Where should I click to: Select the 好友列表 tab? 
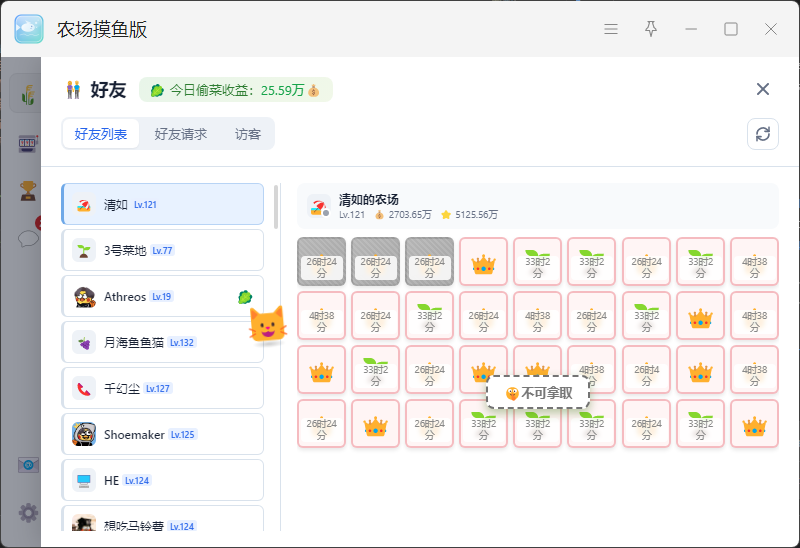click(x=101, y=134)
